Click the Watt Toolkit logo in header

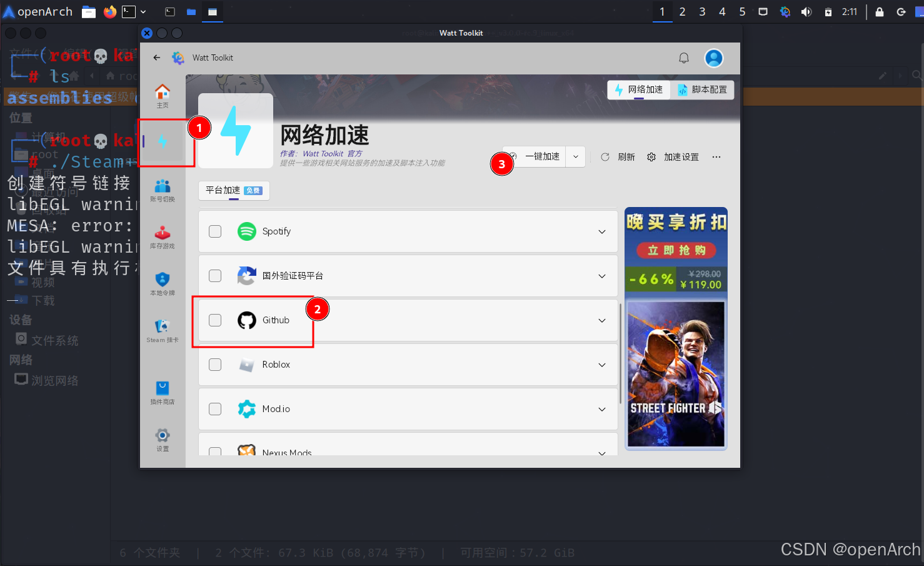point(178,58)
